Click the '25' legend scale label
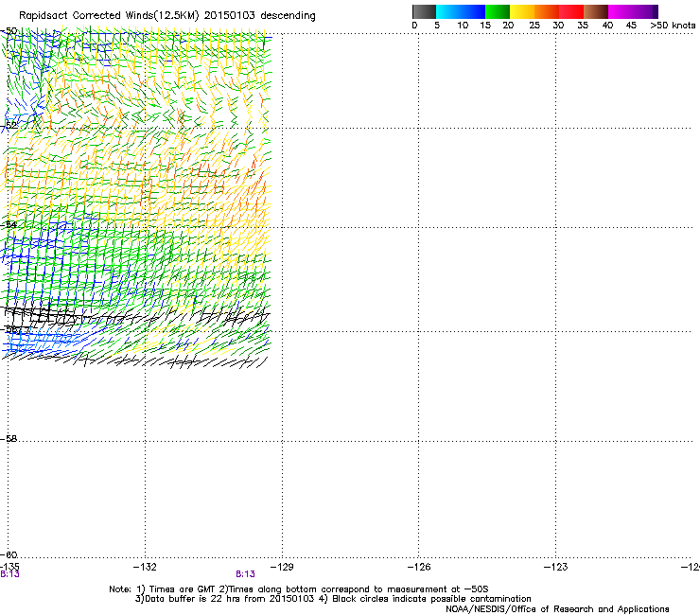Screen dimensions: 700x615 [534, 26]
